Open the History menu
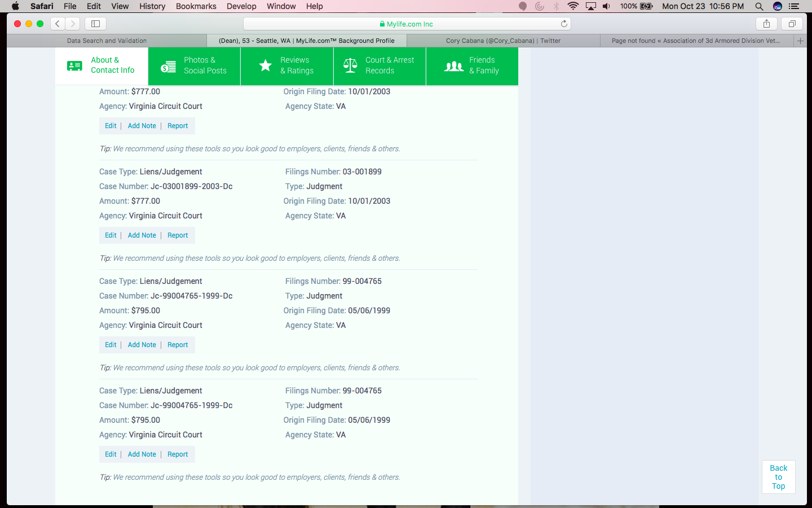Image resolution: width=812 pixels, height=508 pixels. 152,6
